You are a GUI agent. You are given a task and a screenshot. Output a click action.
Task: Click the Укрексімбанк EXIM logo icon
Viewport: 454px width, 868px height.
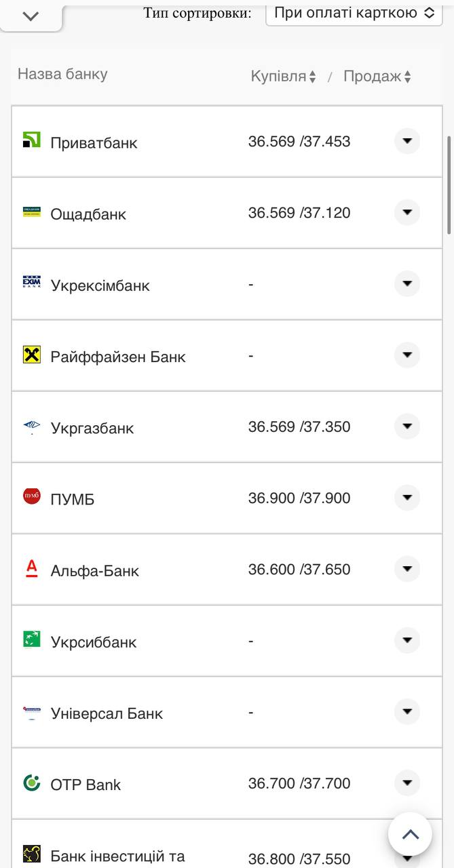coord(32,283)
